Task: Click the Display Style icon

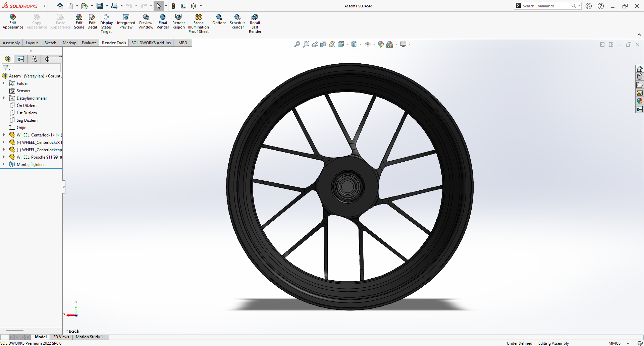Action: 354,44
